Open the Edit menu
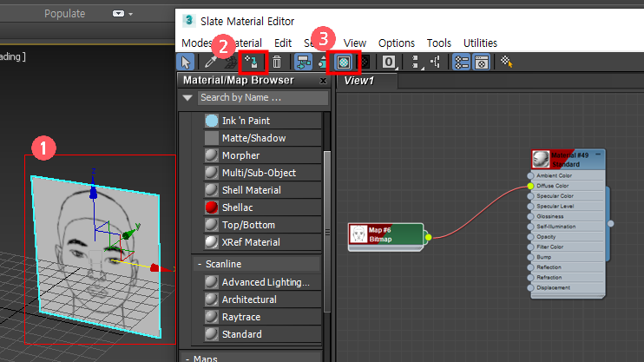 [x=283, y=43]
